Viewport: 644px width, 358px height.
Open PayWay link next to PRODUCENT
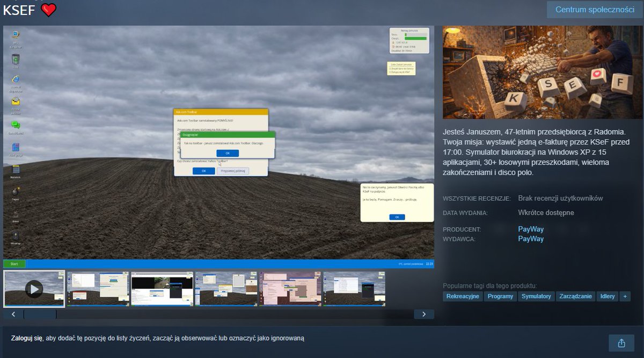click(x=531, y=229)
